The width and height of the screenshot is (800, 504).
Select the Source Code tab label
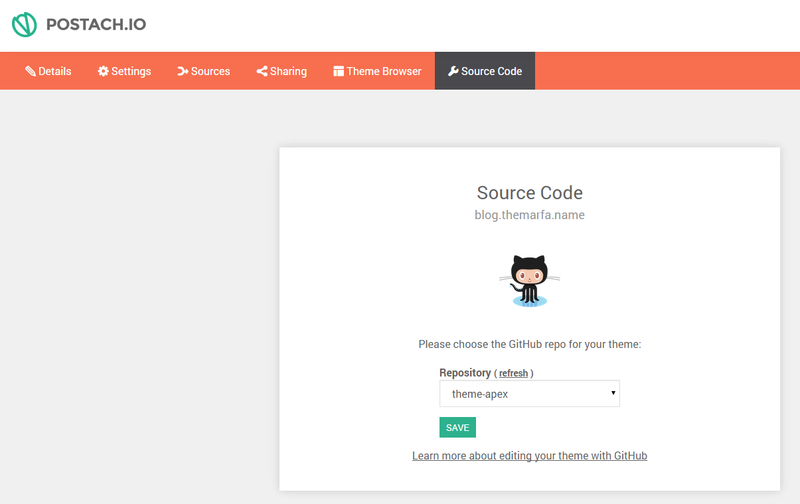491,71
